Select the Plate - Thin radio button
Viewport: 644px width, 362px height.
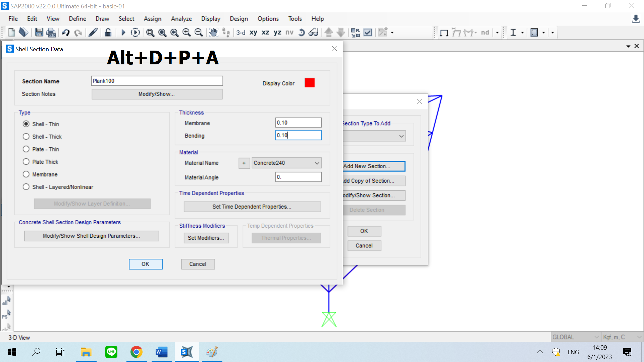26,149
